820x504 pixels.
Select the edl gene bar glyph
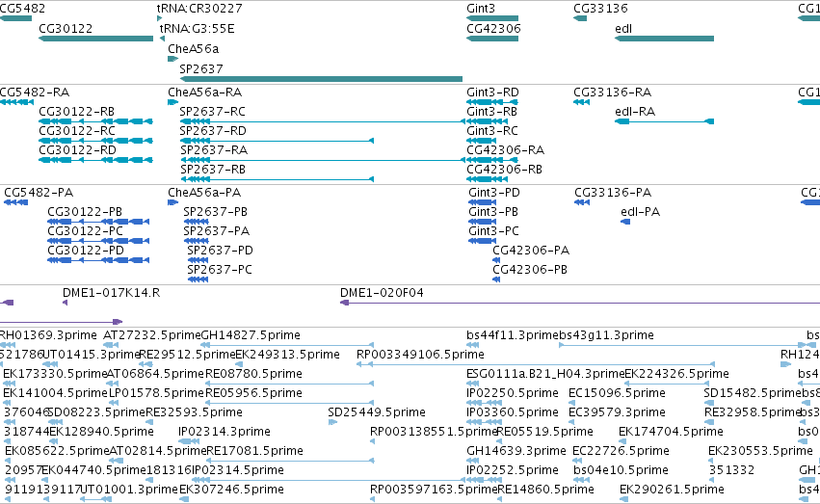pyautogui.click(x=664, y=39)
